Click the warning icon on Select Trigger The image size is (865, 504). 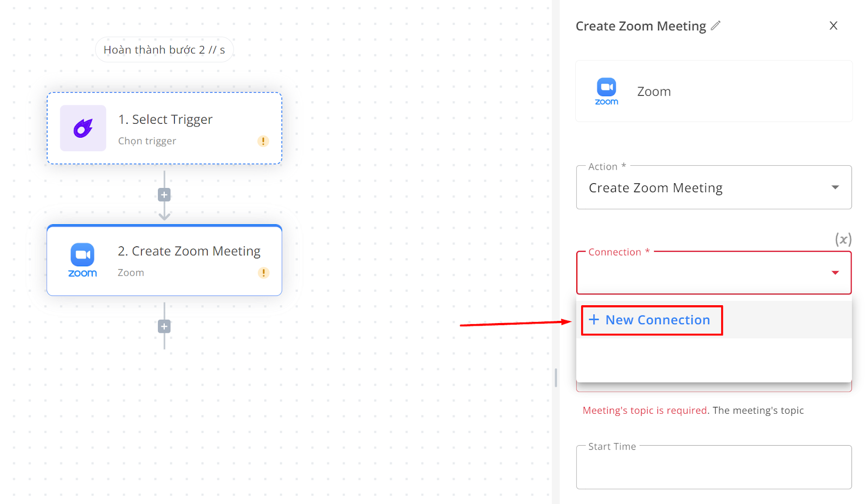pos(263,141)
